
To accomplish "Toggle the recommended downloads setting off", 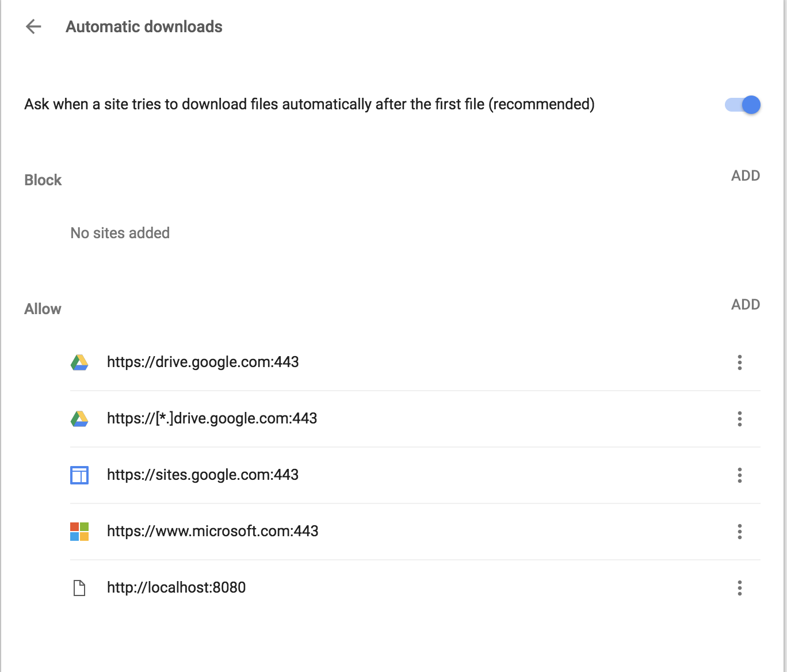I will 742,105.
